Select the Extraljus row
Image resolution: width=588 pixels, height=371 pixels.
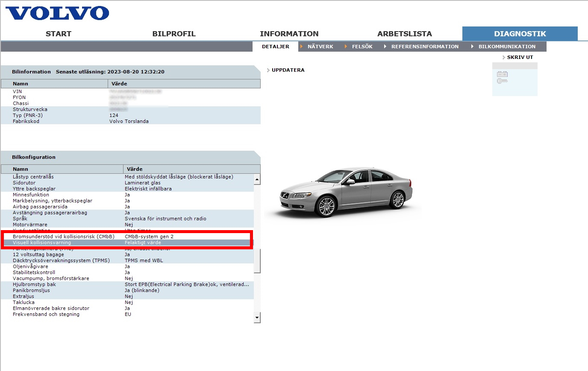127,296
